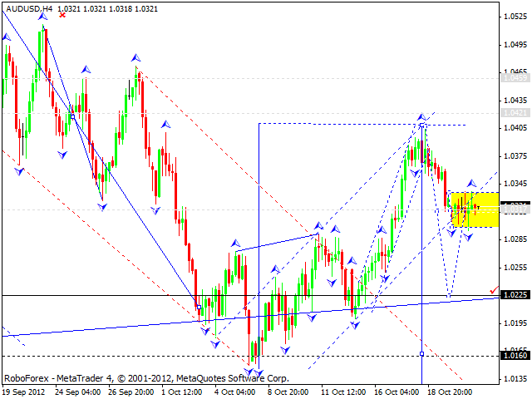Image resolution: width=532 pixels, height=399 pixels.
Task: Click the 18 Oct 20:00 date label
Action: [450, 392]
